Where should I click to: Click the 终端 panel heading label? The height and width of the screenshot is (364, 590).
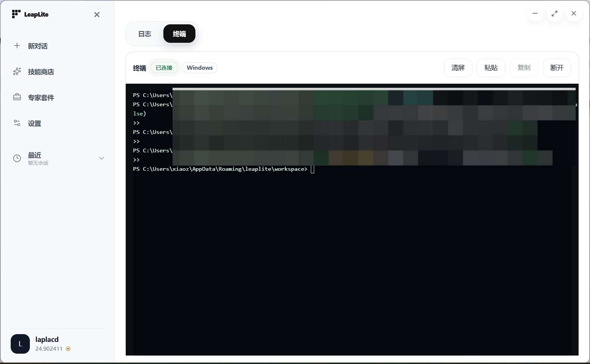pos(139,68)
